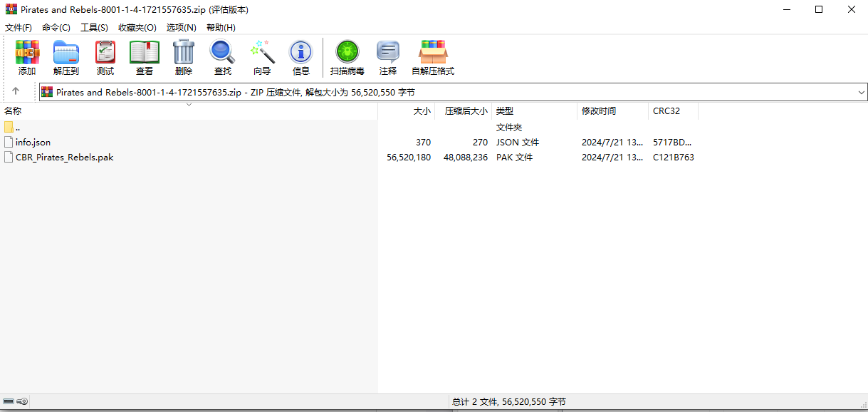Viewport: 868px width, 412px height.
Task: Click the info.json file icon
Action: click(x=9, y=142)
